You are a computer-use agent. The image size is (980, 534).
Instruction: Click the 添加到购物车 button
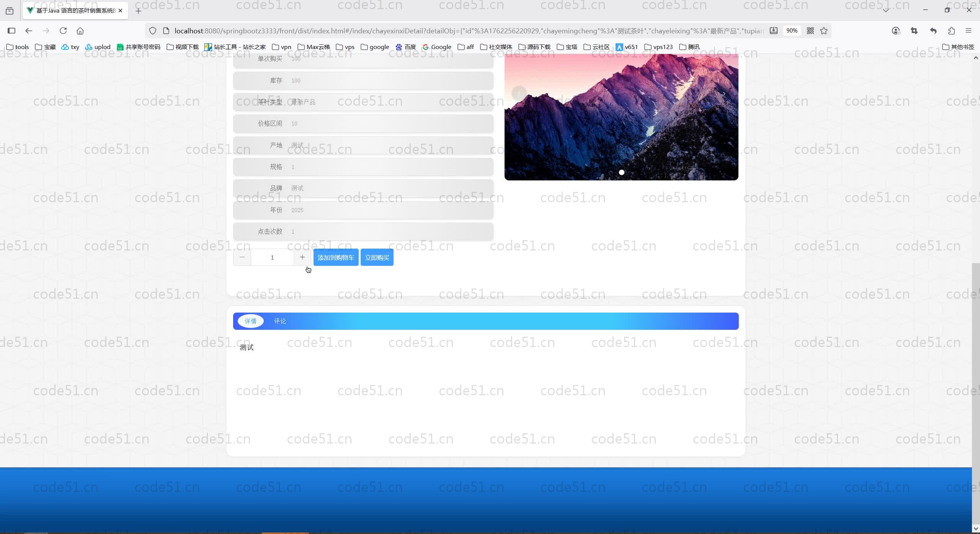tap(336, 257)
